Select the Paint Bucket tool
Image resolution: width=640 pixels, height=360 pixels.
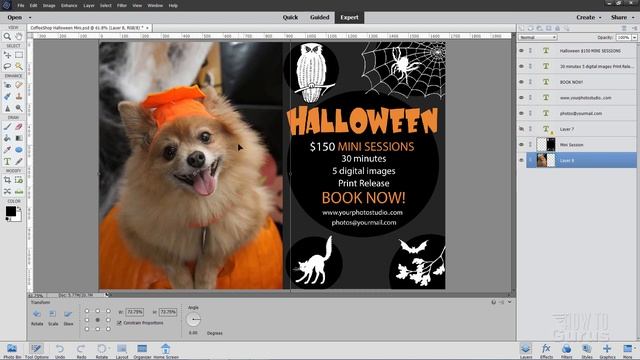pyautogui.click(x=7, y=138)
